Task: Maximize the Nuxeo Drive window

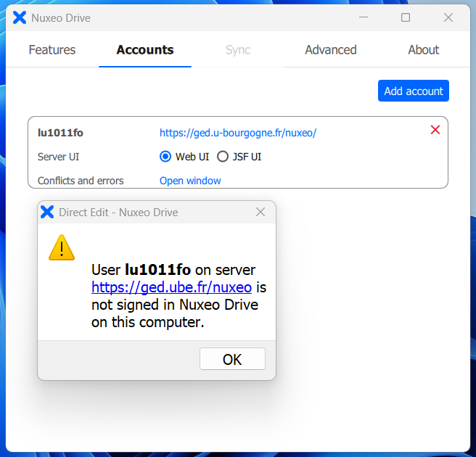Action: 406,17
